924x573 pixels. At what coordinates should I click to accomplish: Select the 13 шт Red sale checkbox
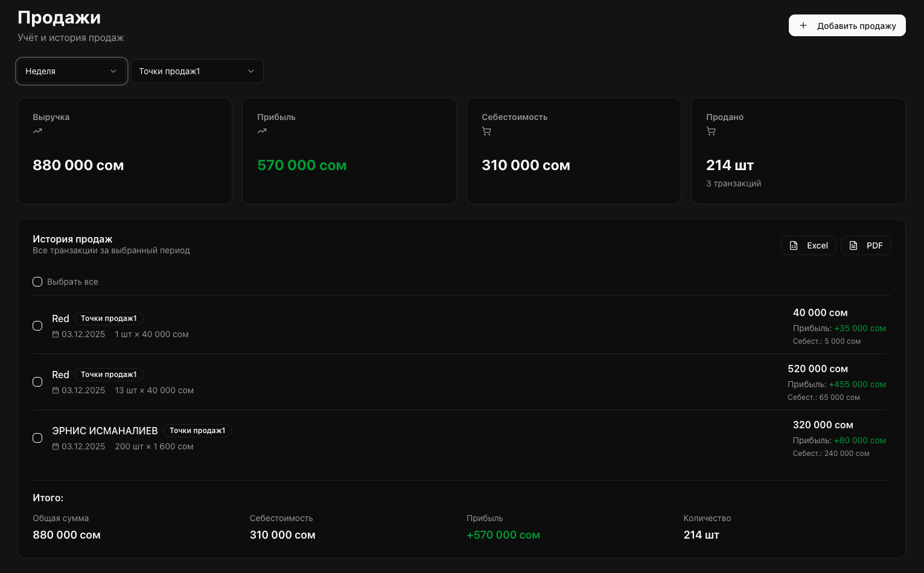(x=37, y=382)
